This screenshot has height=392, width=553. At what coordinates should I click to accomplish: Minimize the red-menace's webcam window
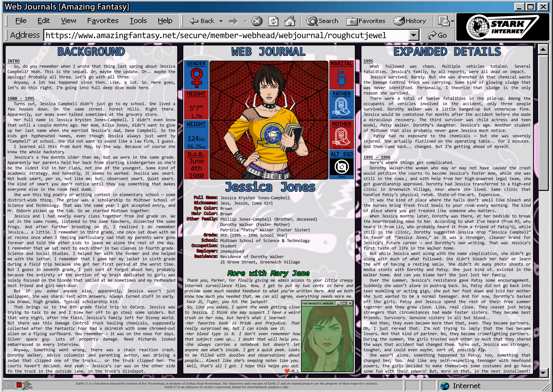(339, 303)
